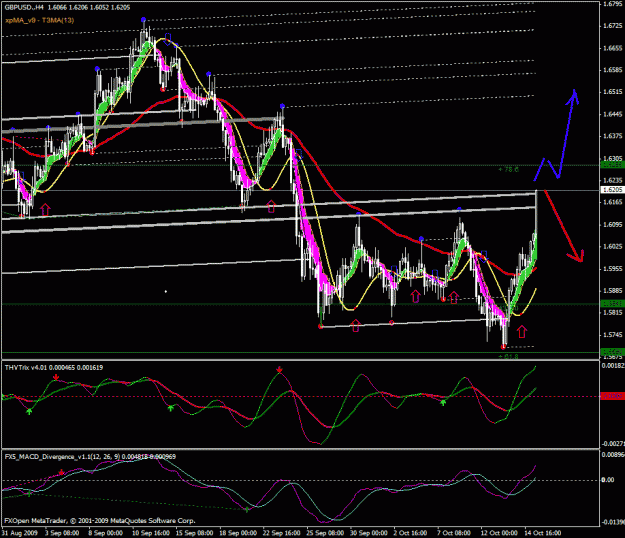Click the 14 Oct 16:00 time label

(x=542, y=533)
